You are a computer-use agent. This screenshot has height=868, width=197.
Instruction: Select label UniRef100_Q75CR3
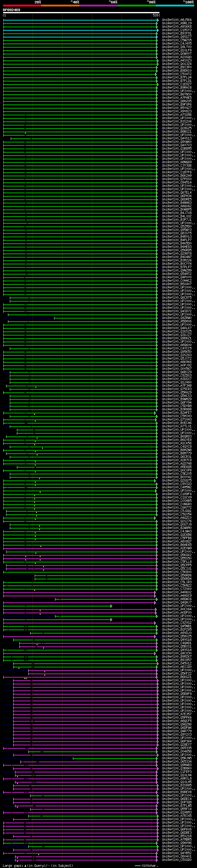(177, 389)
